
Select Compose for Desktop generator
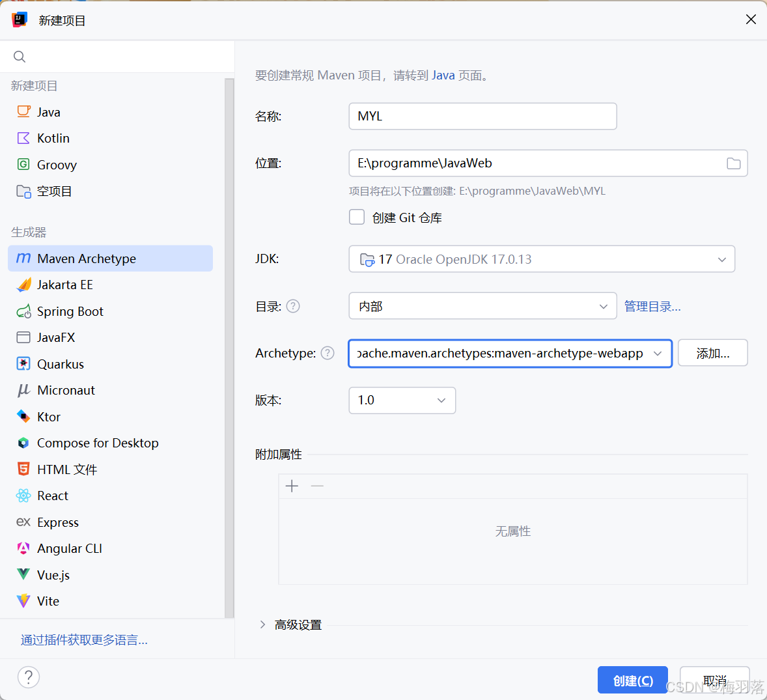tap(111, 443)
